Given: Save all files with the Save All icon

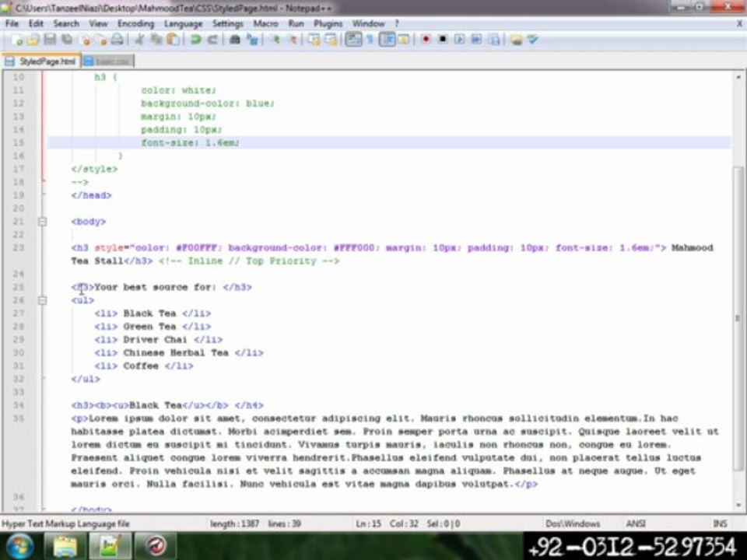Looking at the screenshot, I should [67, 40].
